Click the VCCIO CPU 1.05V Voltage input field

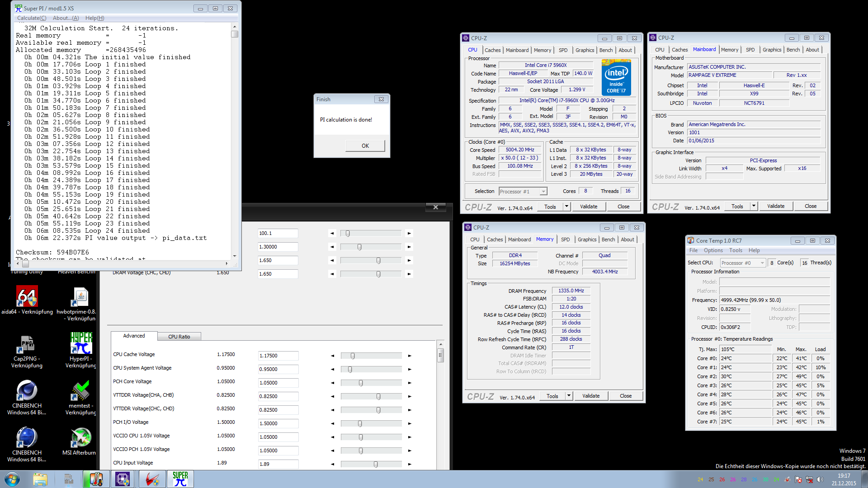tap(278, 437)
